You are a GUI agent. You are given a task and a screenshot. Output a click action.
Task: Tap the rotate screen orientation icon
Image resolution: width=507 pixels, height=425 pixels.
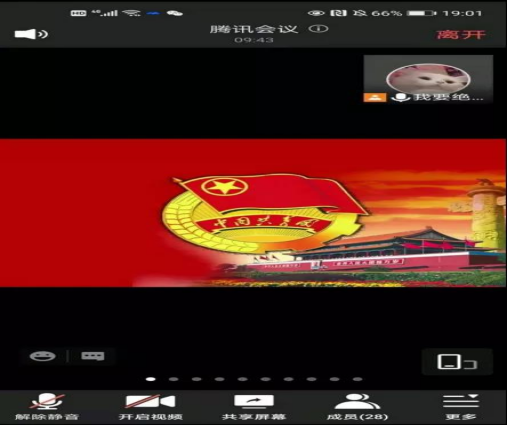point(457,362)
